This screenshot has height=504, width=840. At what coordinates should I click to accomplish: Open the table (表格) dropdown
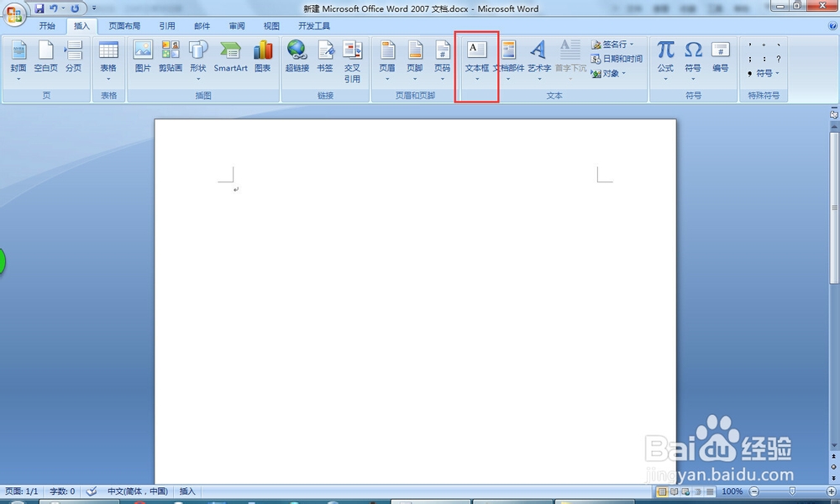click(x=108, y=60)
